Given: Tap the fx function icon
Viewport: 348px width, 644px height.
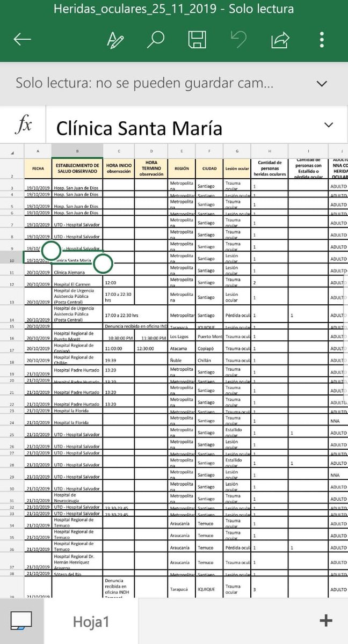Looking at the screenshot, I should (23, 126).
